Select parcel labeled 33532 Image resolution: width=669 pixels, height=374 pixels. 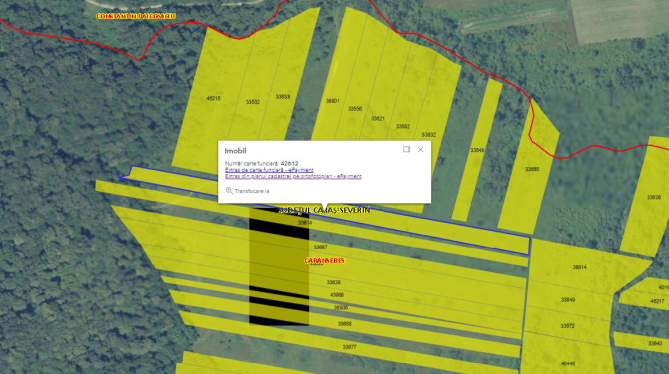(253, 102)
